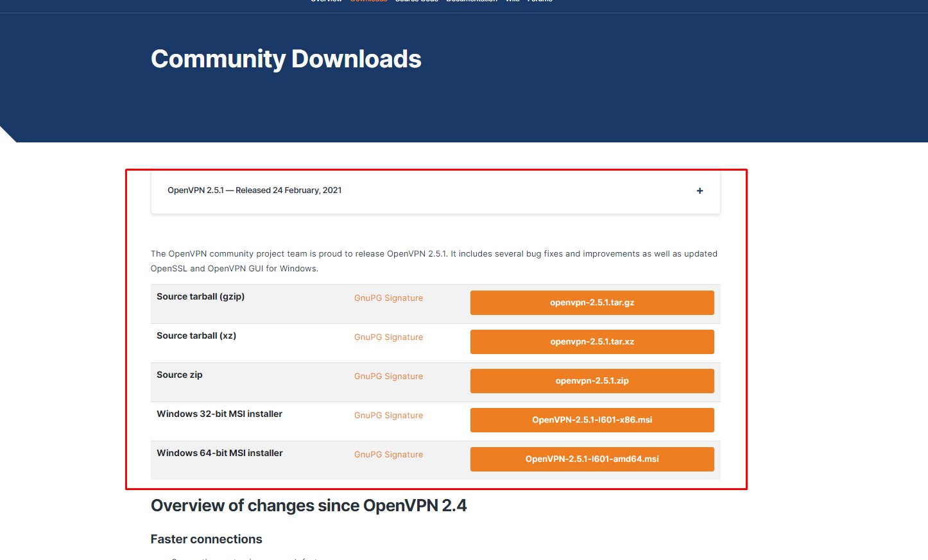Viewport: 928px width, 560px height.
Task: Open GnuPG Signature for Windows 32-bit MSI installer
Action: pos(388,416)
